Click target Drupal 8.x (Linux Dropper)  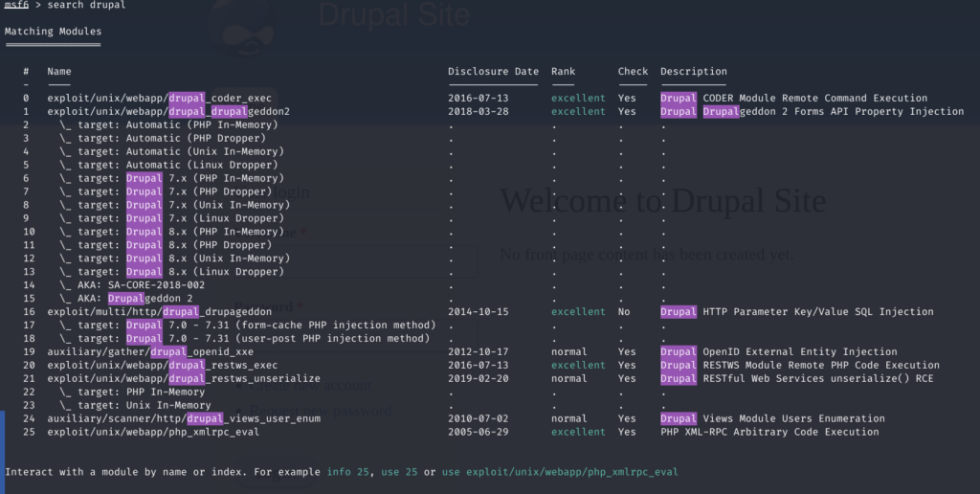(x=172, y=271)
